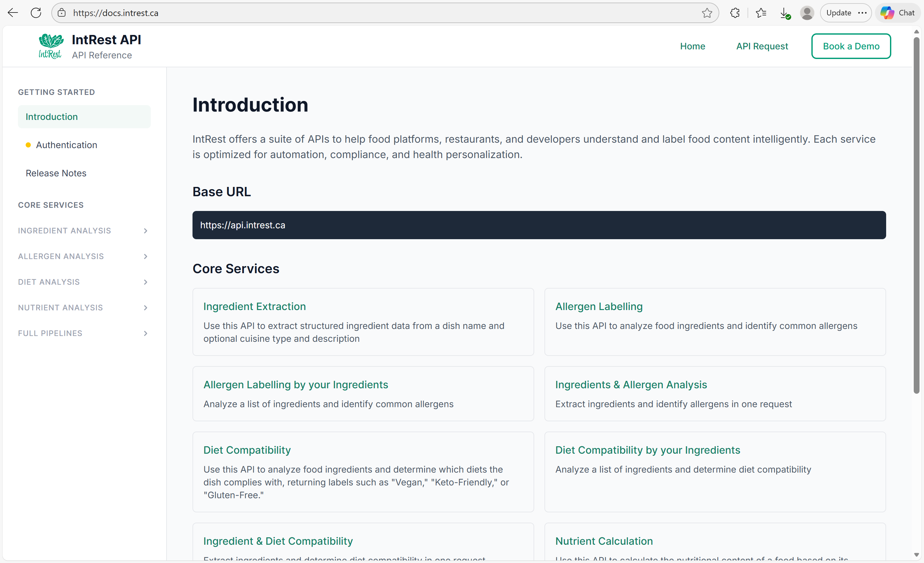Image resolution: width=924 pixels, height=563 pixels.
Task: Click the user profile avatar
Action: (x=807, y=13)
